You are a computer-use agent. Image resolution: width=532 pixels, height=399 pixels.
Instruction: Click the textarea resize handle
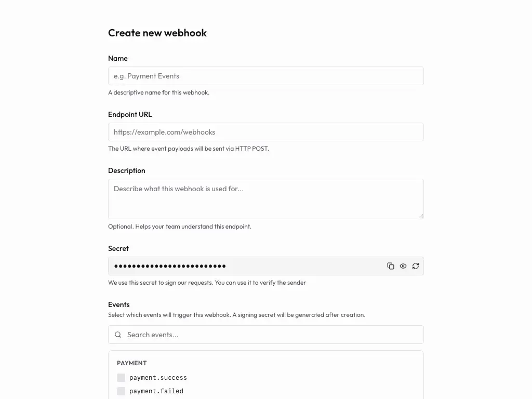(x=421, y=217)
